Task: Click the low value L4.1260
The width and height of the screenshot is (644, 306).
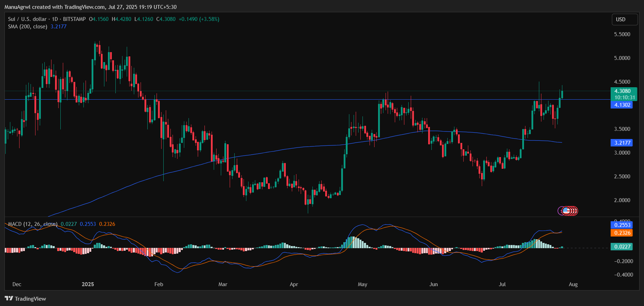Action: click(144, 19)
